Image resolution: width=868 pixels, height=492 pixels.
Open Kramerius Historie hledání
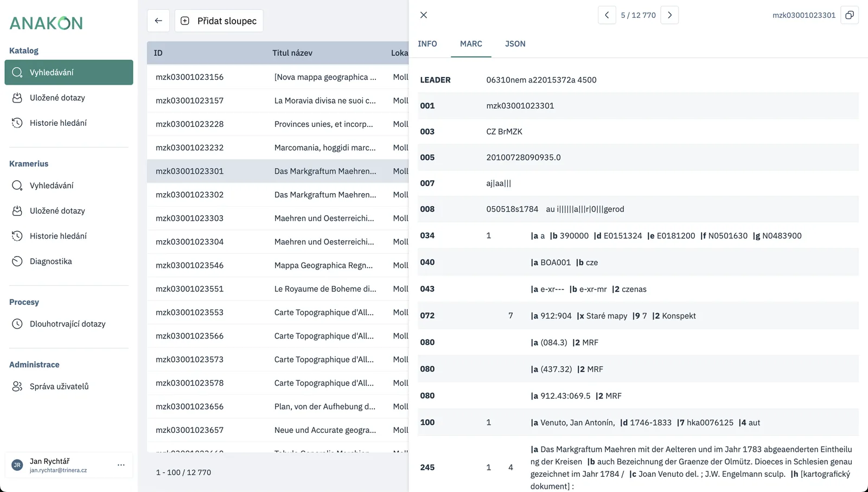(x=69, y=236)
